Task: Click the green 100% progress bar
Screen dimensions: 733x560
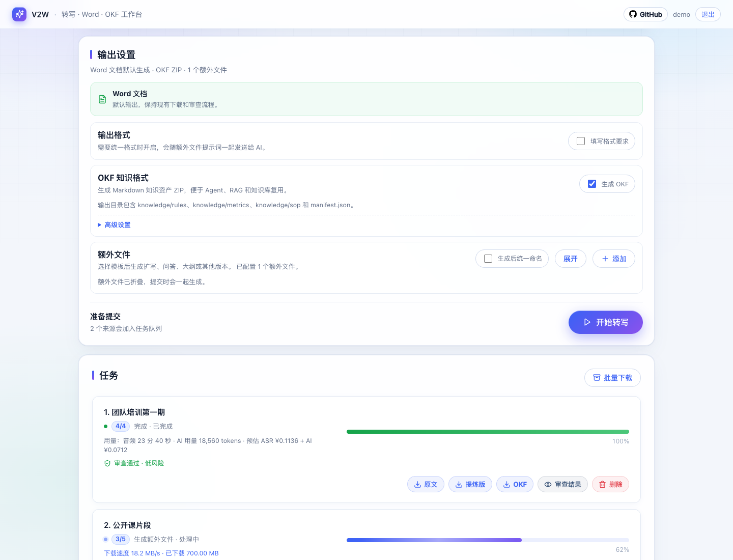Action: [x=488, y=432]
